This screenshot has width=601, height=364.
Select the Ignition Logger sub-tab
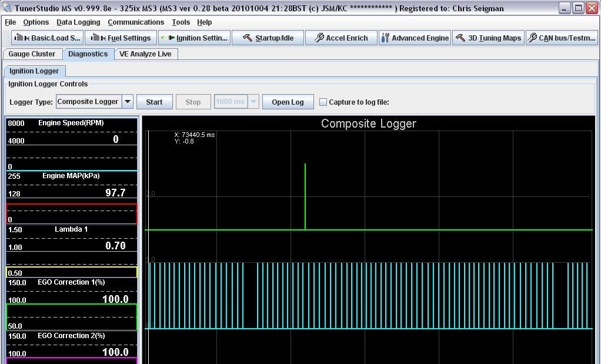tap(34, 71)
